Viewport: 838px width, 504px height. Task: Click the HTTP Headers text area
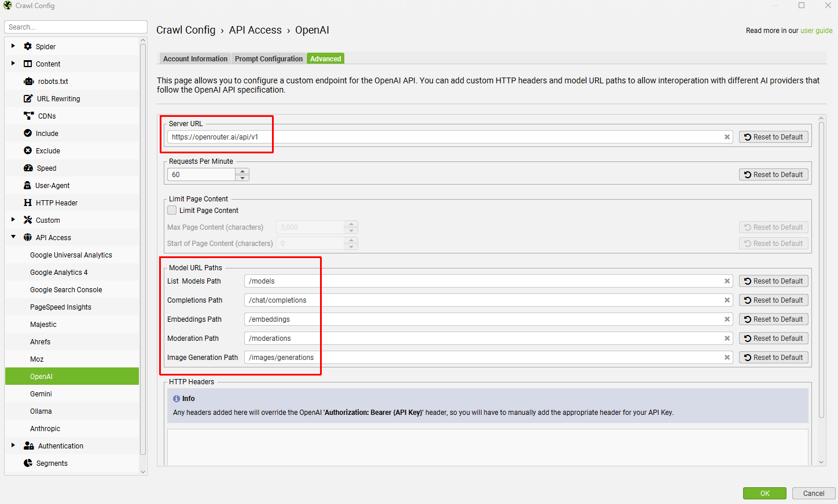tap(487, 447)
